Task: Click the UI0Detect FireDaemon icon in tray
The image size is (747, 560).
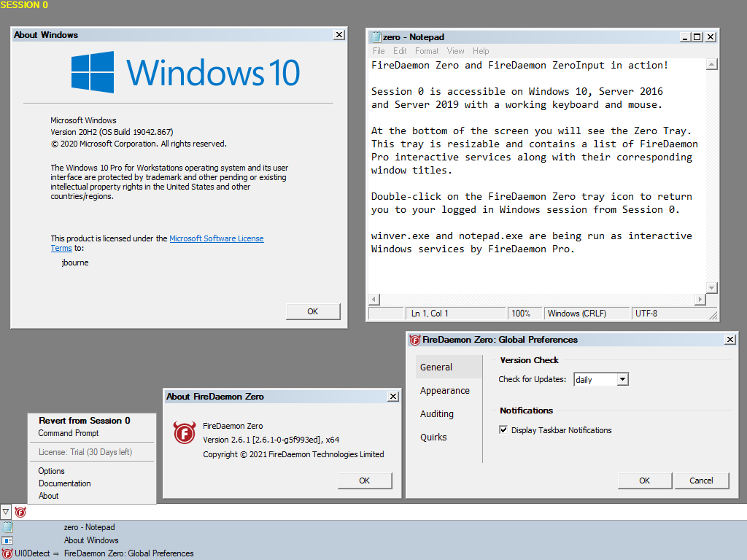Action: click(x=7, y=553)
